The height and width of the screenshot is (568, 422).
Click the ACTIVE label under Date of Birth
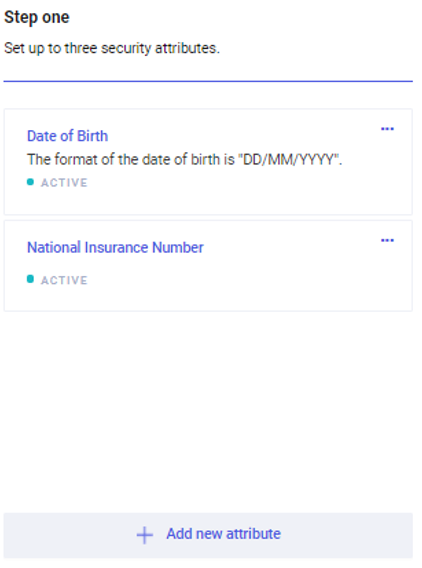click(x=64, y=182)
